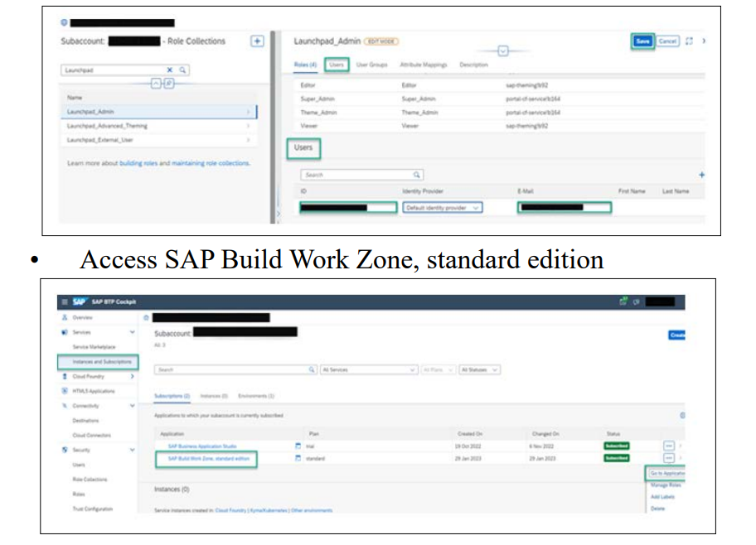Click the Connectivity icon in the sidebar
The image size is (756, 545).
click(65, 406)
